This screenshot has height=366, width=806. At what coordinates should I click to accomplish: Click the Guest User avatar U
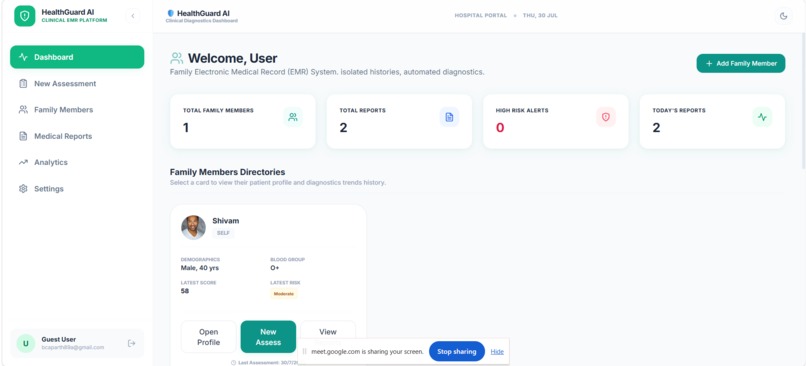click(x=26, y=343)
